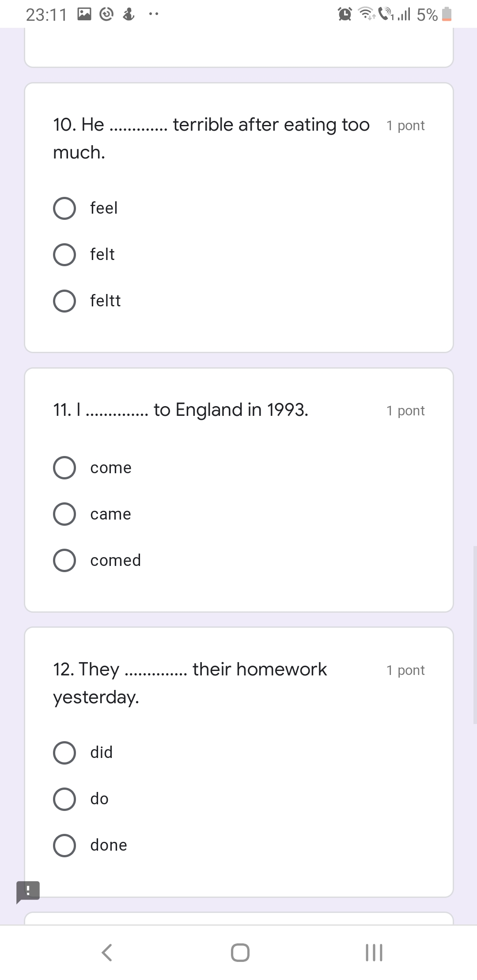Choose the 'came' radio button
The height and width of the screenshot is (980, 477).
[64, 514]
